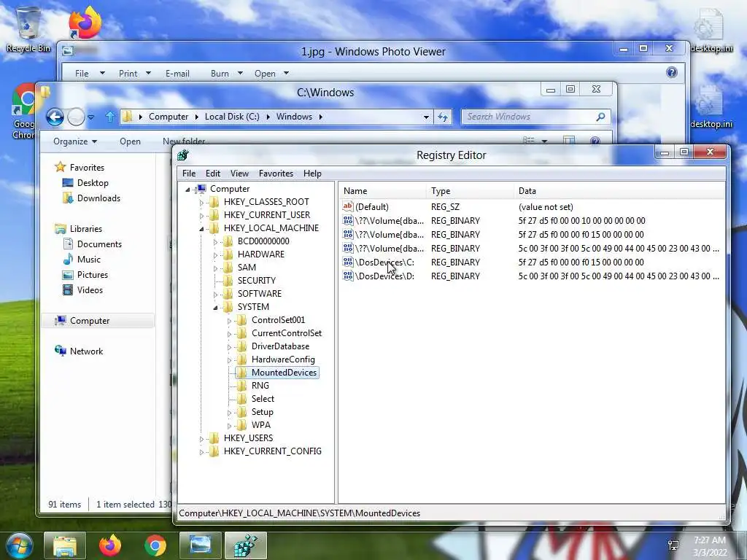Viewport: 747px width, 560px height.
Task: Launch Chrome from the taskbar
Action: [155, 545]
